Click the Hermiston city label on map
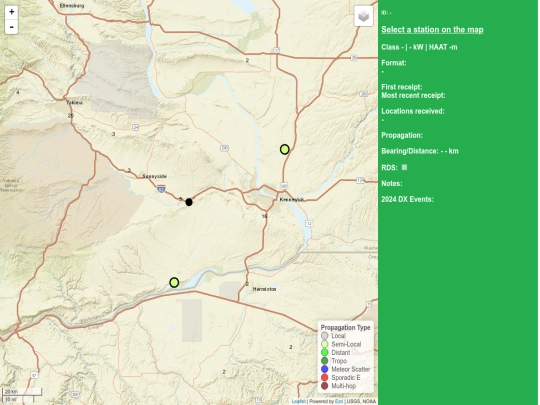Viewport: 540px width, 405px height. [264, 289]
